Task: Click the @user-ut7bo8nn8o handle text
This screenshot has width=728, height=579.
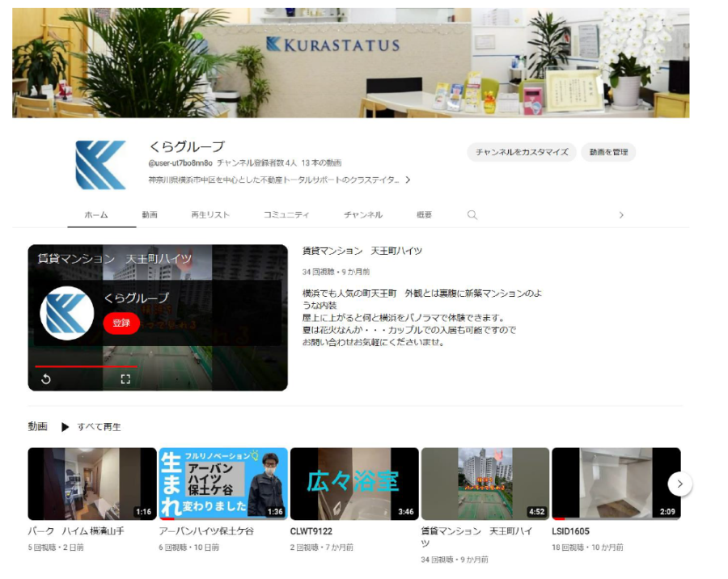Action: tap(180, 163)
